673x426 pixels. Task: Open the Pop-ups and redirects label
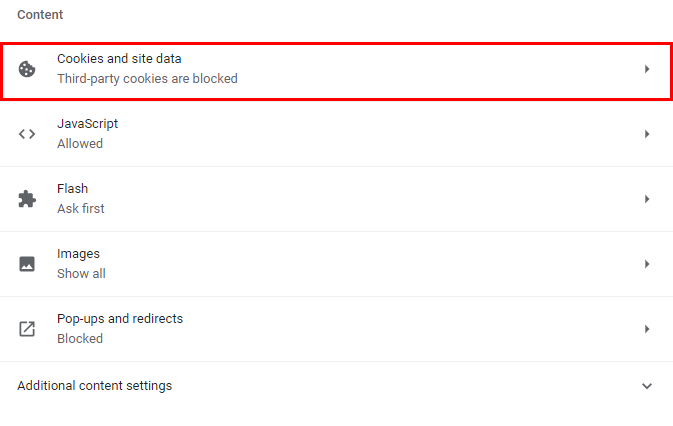coord(120,319)
